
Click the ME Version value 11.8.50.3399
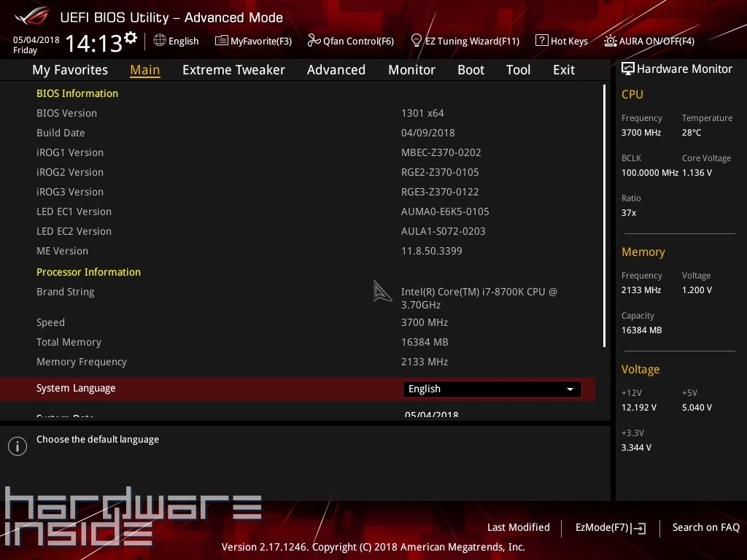[432, 251]
